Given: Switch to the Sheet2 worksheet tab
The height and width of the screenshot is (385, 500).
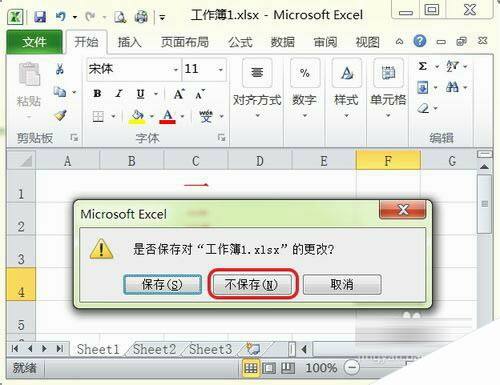Looking at the screenshot, I should coord(154,349).
